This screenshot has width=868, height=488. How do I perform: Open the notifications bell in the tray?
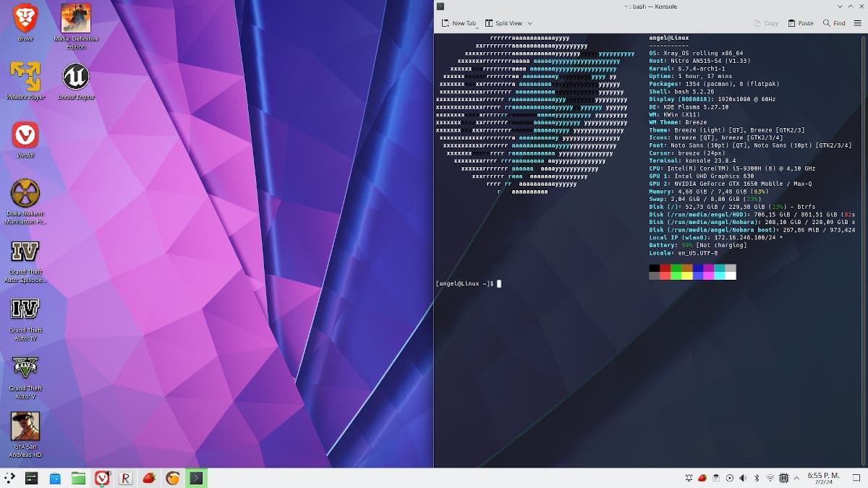coord(688,478)
